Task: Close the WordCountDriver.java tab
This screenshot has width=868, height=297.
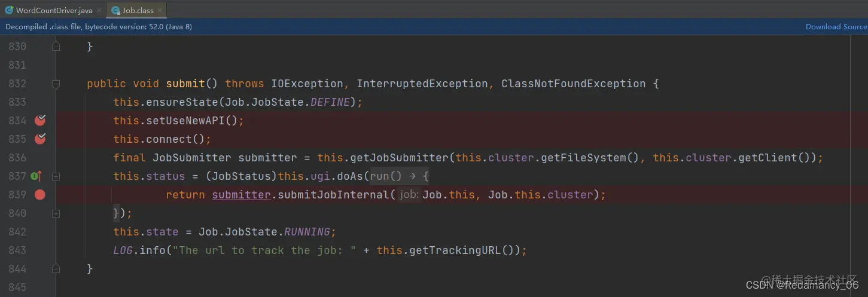Action: click(x=99, y=10)
